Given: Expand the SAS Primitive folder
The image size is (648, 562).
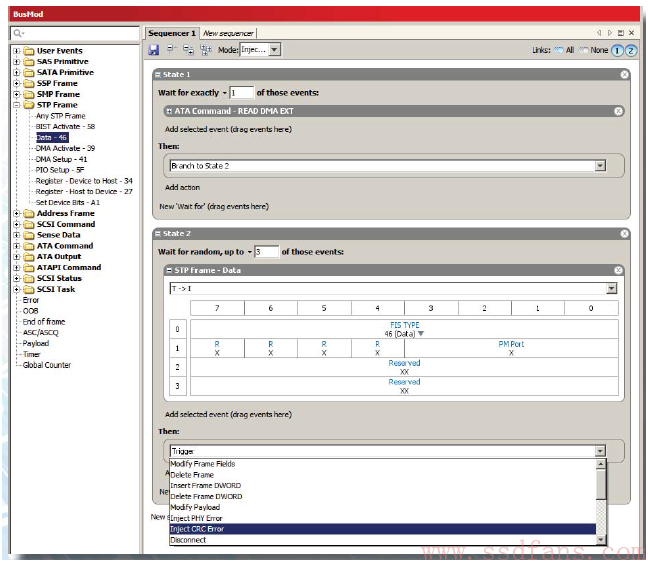Looking at the screenshot, I should [x=17, y=62].
